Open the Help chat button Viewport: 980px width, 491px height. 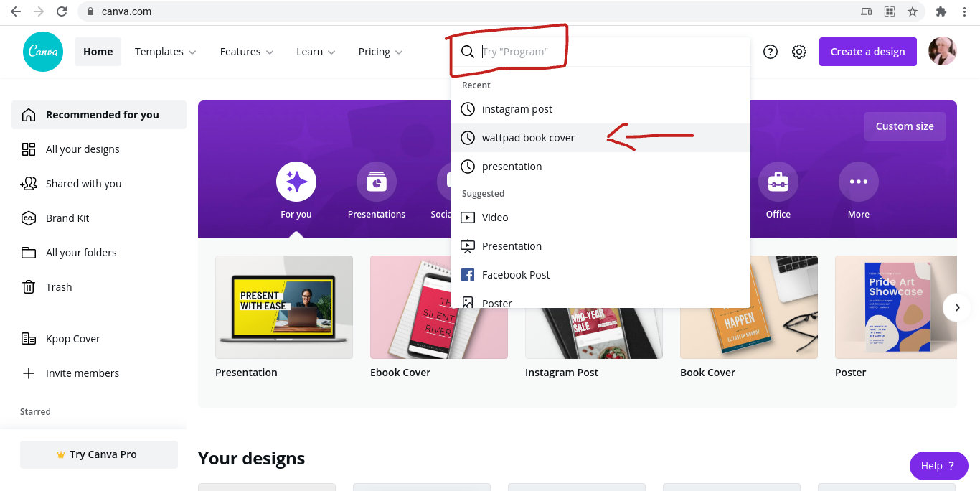pyautogui.click(x=938, y=466)
